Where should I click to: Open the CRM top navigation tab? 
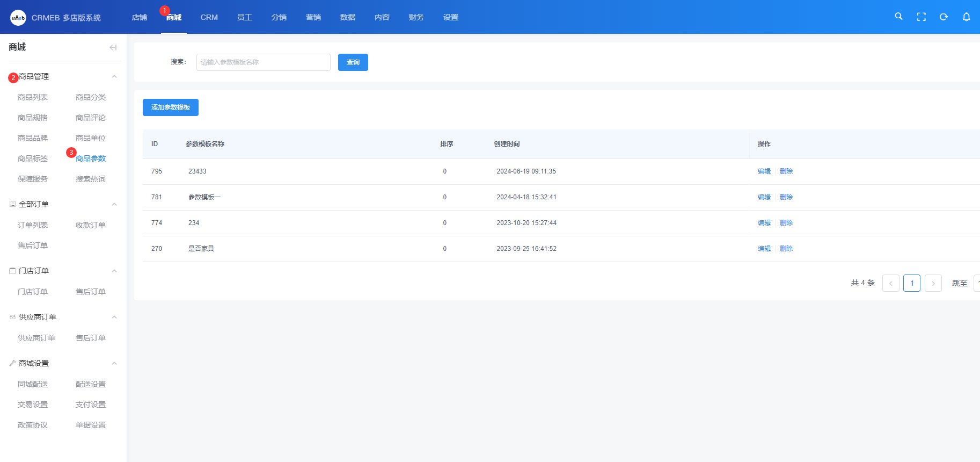pos(209,17)
